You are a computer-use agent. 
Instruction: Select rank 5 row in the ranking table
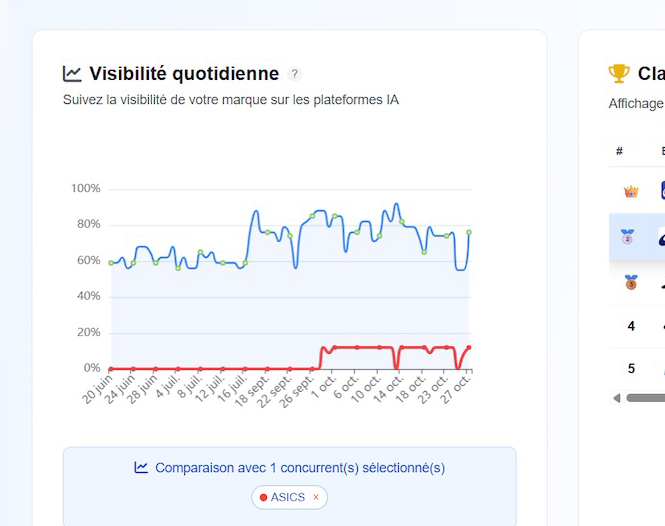coord(631,368)
